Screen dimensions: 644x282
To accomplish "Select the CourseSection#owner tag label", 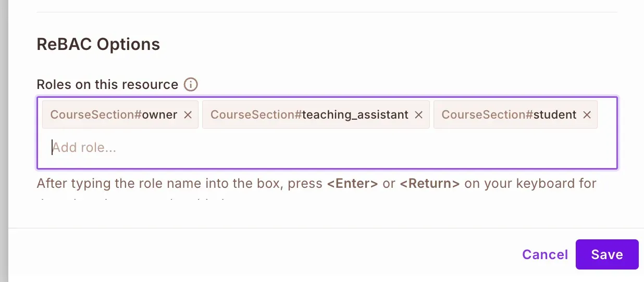I will (114, 115).
